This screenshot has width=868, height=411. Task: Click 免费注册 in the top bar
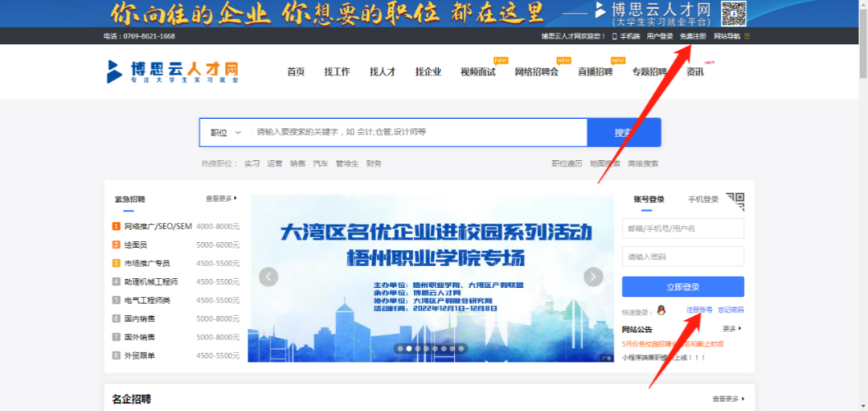(693, 36)
